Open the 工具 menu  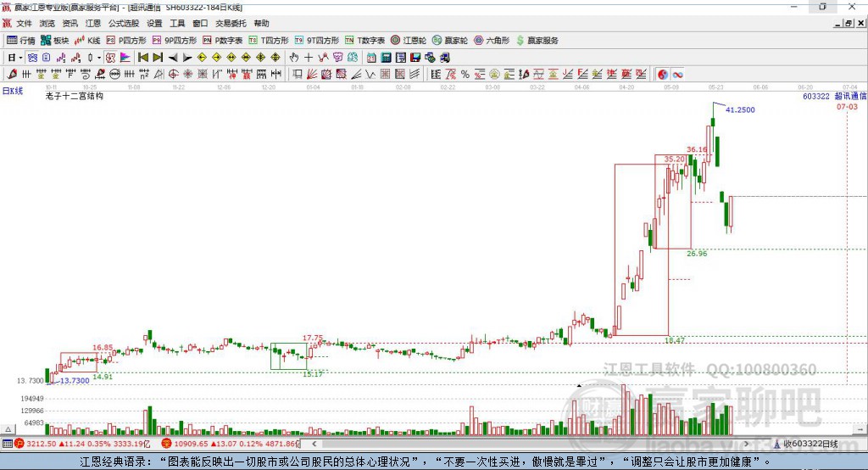[177, 23]
